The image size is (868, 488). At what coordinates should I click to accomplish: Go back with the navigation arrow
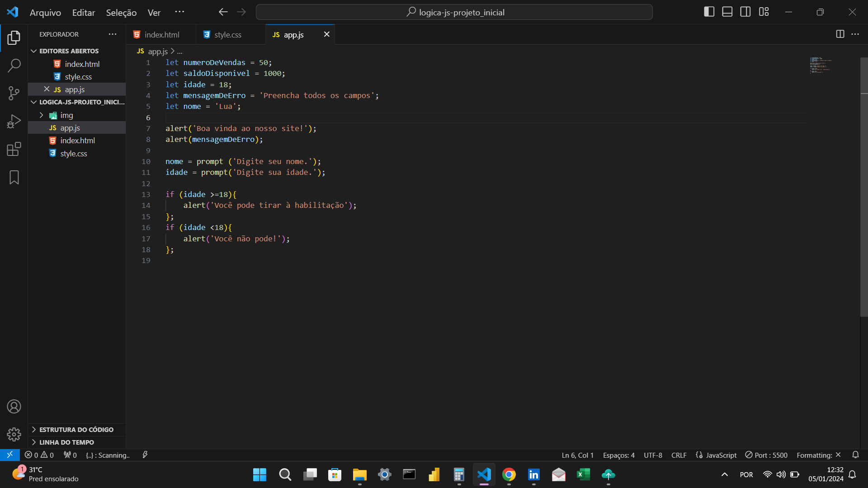[x=223, y=12]
